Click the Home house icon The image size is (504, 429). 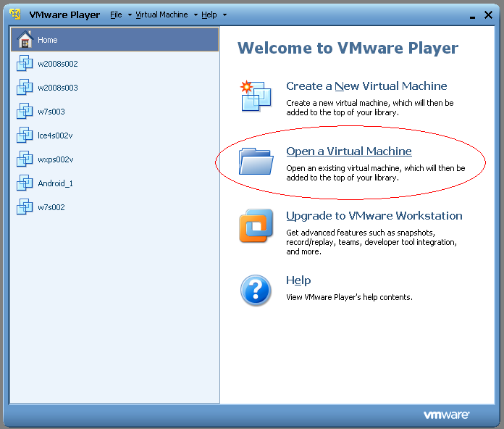25,39
